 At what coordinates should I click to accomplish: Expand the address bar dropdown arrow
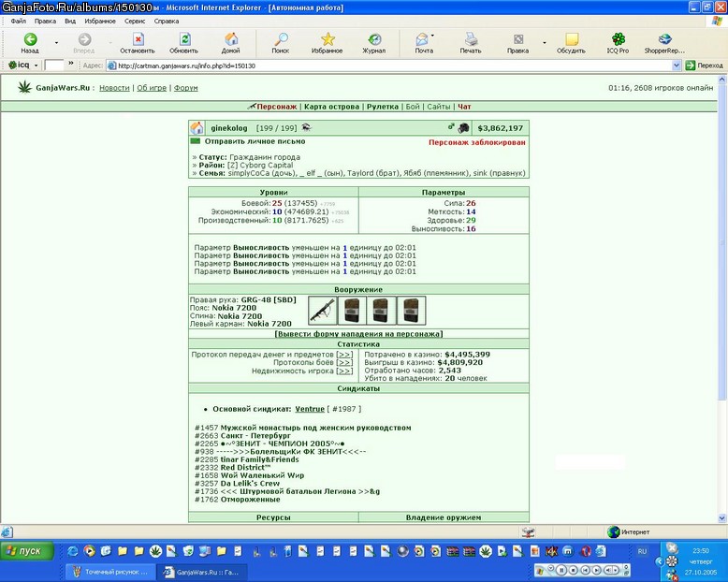[x=676, y=65]
